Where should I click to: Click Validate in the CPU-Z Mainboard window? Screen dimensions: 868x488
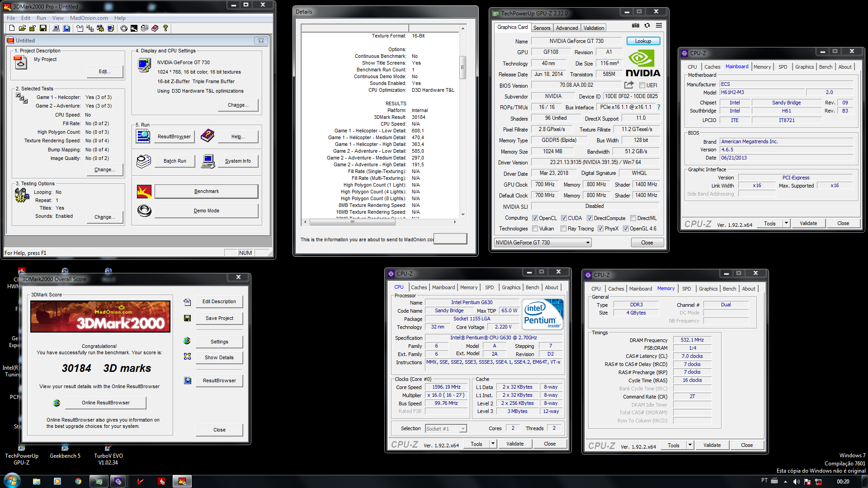click(808, 223)
